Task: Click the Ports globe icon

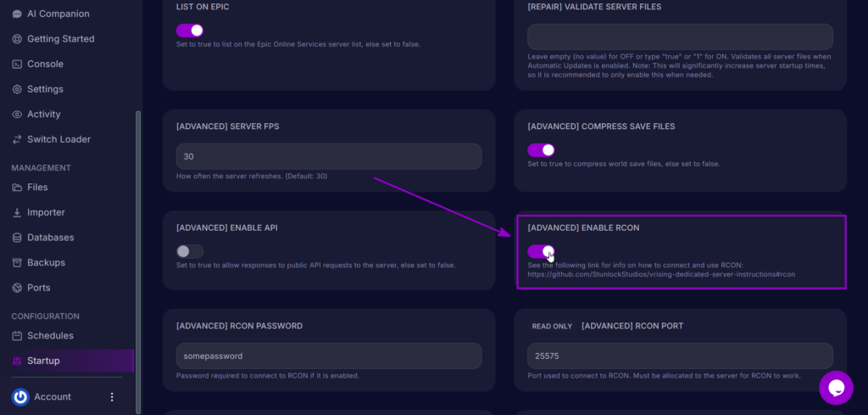Action: point(17,288)
